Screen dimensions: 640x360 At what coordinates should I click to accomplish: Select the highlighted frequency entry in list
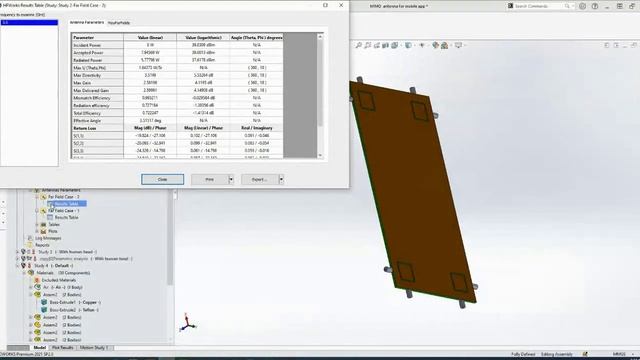click(29, 22)
